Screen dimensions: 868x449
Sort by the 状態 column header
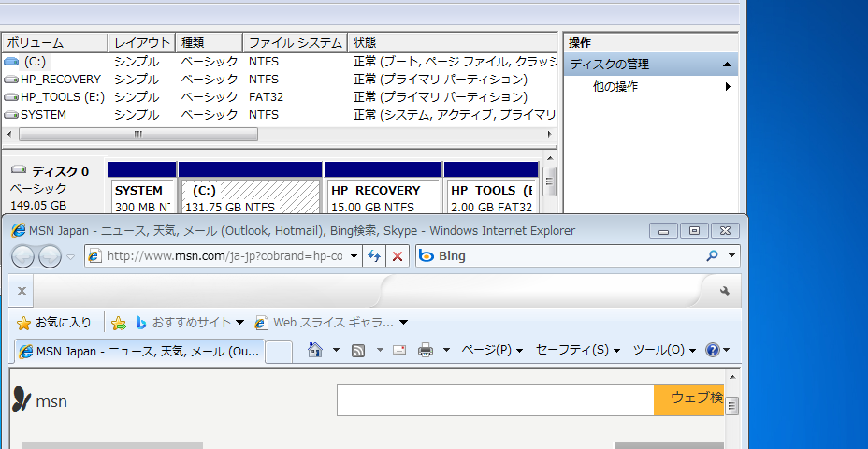453,43
